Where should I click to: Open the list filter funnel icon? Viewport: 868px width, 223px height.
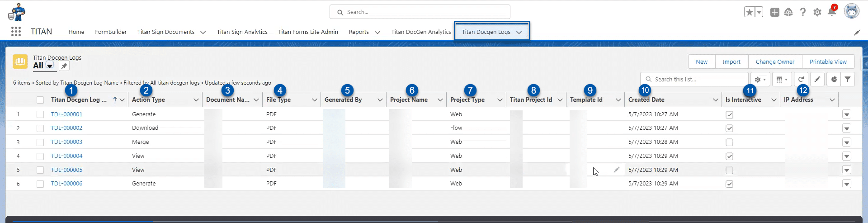pos(848,79)
